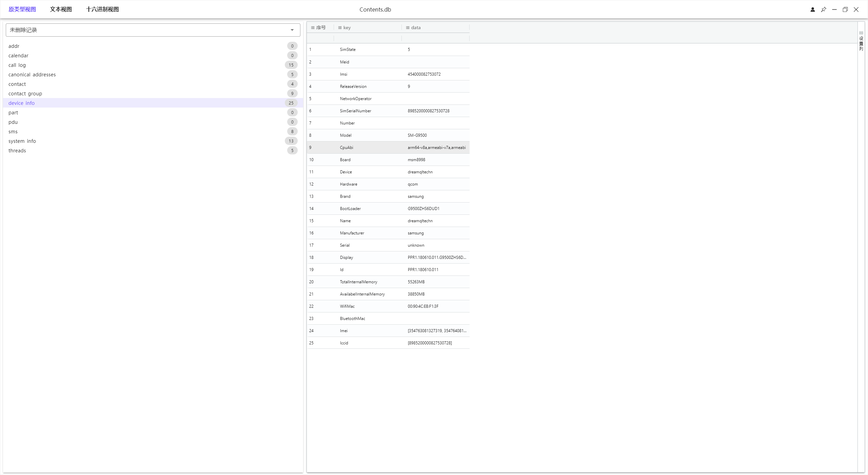Open the 序号 column menu icon
The image size is (868, 475).
[x=313, y=28]
